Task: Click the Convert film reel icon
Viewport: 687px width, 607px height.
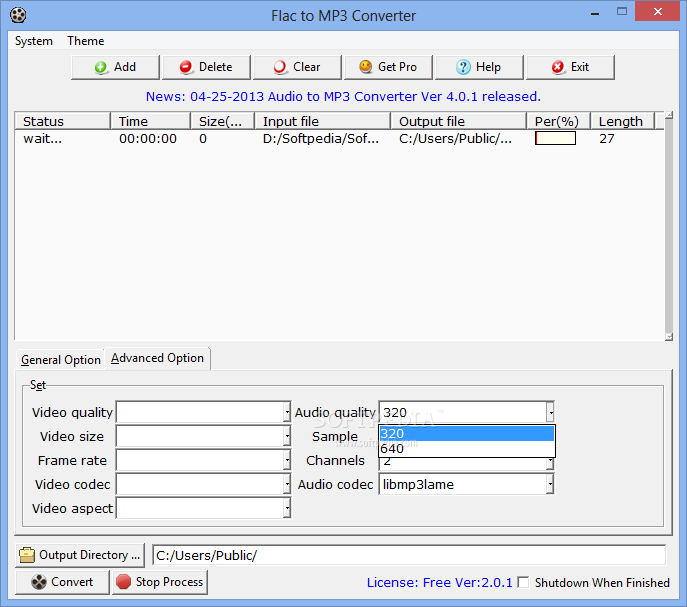Action: [x=39, y=582]
